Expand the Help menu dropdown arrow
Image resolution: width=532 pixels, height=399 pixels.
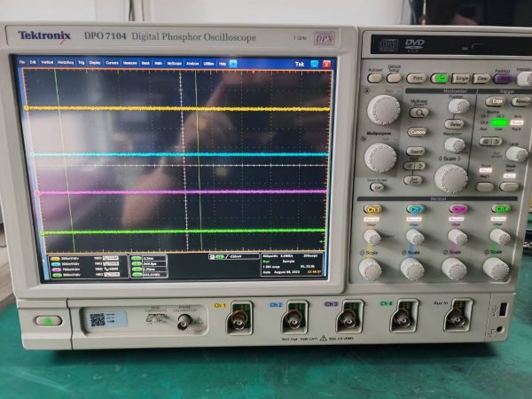click(x=232, y=63)
